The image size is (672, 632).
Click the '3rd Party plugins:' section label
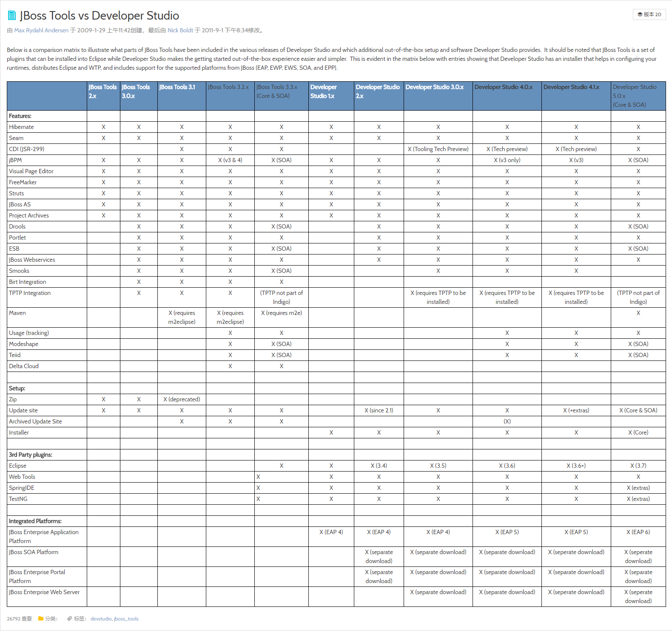click(x=31, y=455)
